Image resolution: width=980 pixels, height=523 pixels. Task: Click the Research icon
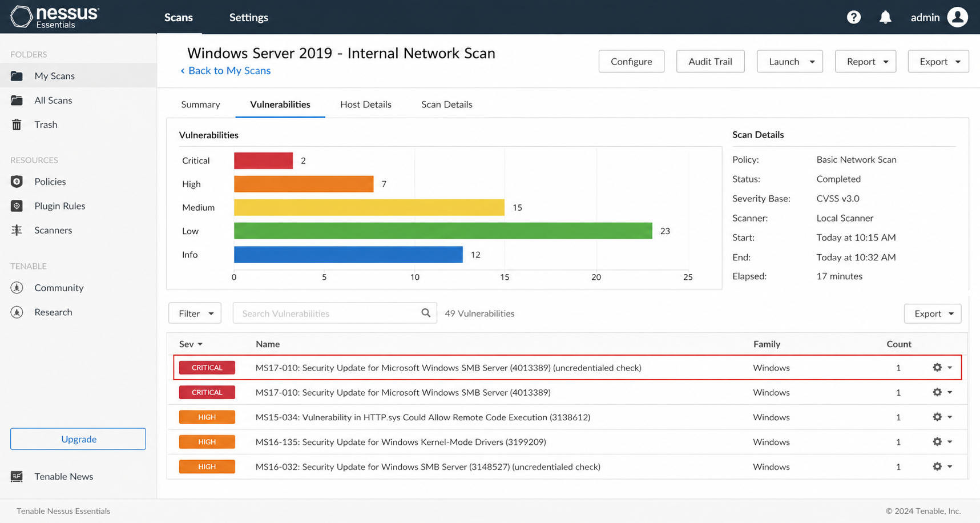click(17, 312)
